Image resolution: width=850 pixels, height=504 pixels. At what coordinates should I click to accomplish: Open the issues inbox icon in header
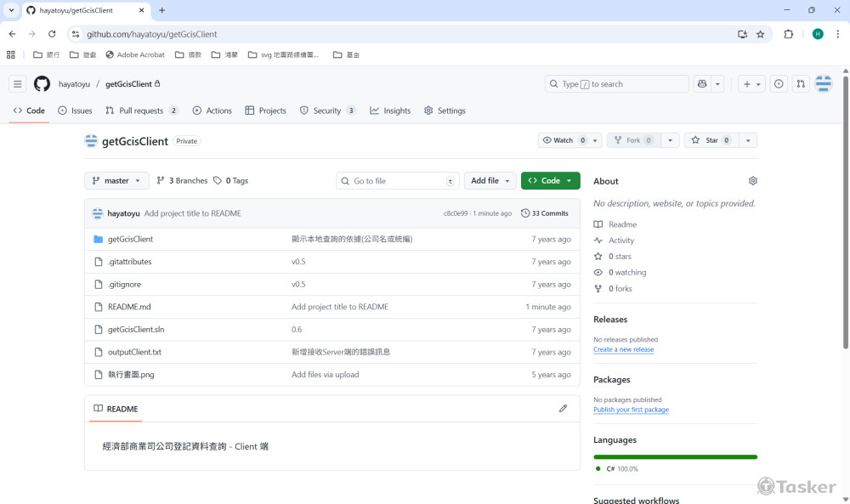[x=779, y=84]
